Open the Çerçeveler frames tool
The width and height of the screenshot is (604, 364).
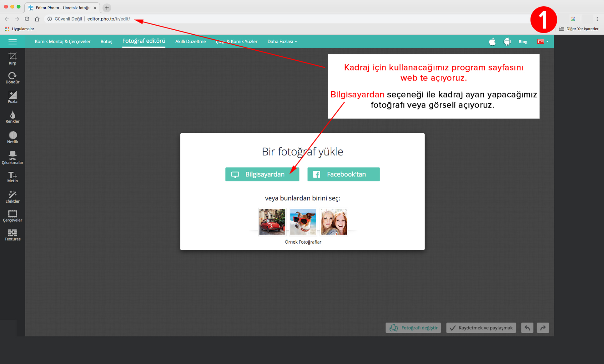pos(13,216)
